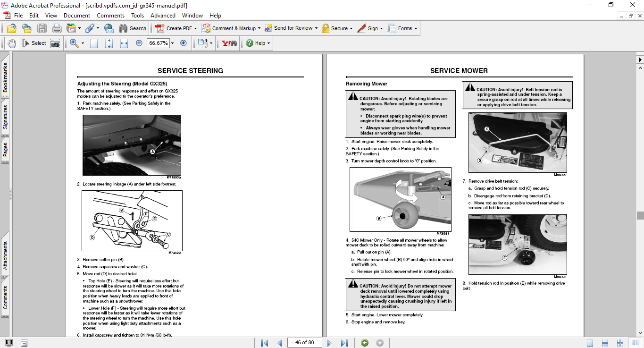Switch to Continuous page layout
The image size is (644, 348).
[605, 343]
